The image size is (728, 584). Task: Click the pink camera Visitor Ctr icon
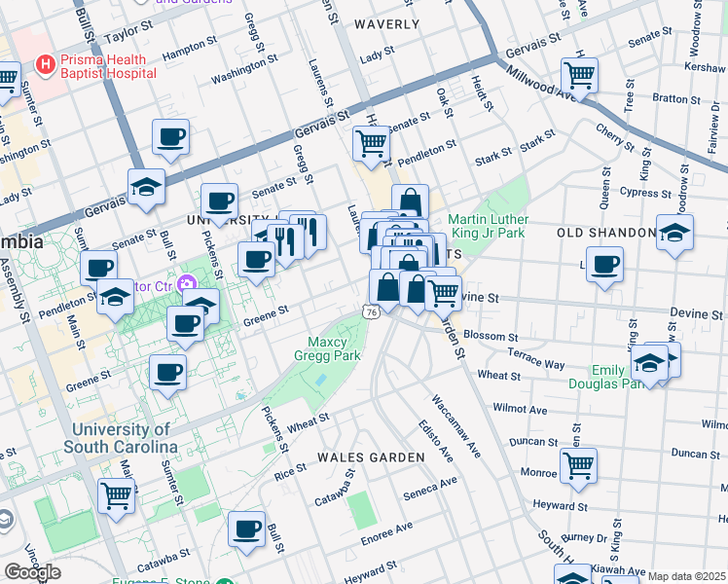[187, 284]
